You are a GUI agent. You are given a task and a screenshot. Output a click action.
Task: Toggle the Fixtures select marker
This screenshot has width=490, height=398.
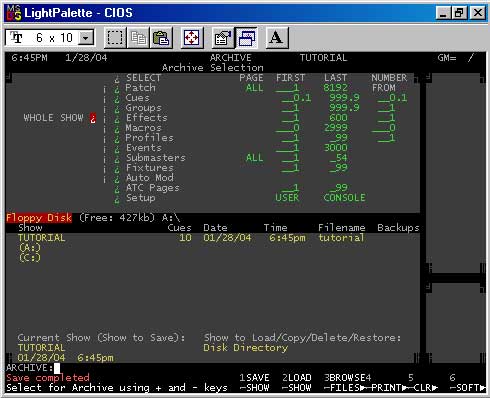coord(117,169)
